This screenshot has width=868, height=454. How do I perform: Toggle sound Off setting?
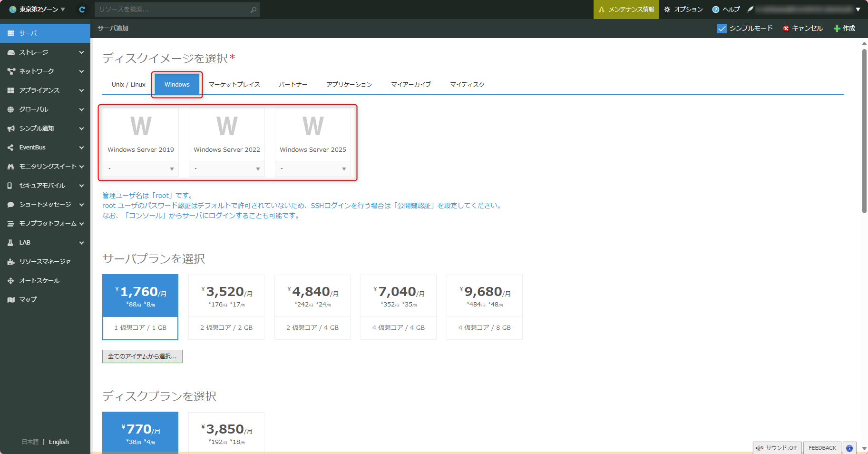coord(777,448)
